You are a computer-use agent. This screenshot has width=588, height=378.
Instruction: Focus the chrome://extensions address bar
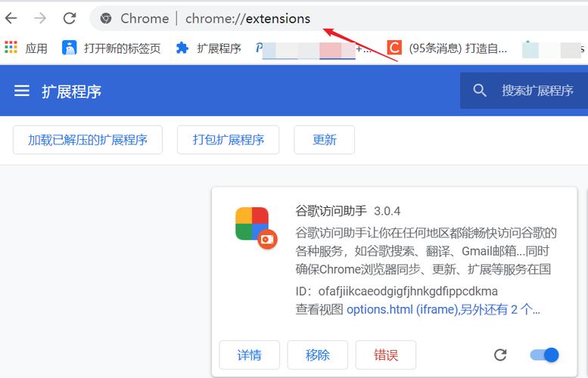[x=338, y=18]
